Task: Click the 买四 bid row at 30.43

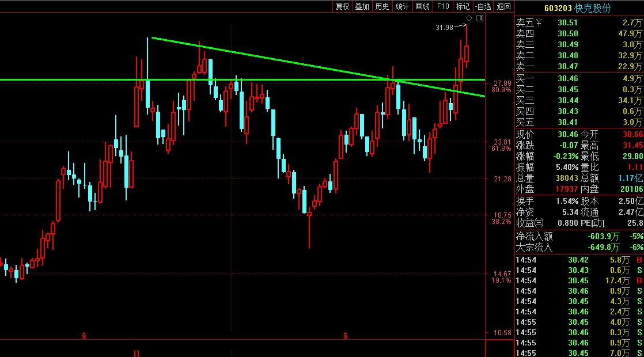Action: click(579, 111)
